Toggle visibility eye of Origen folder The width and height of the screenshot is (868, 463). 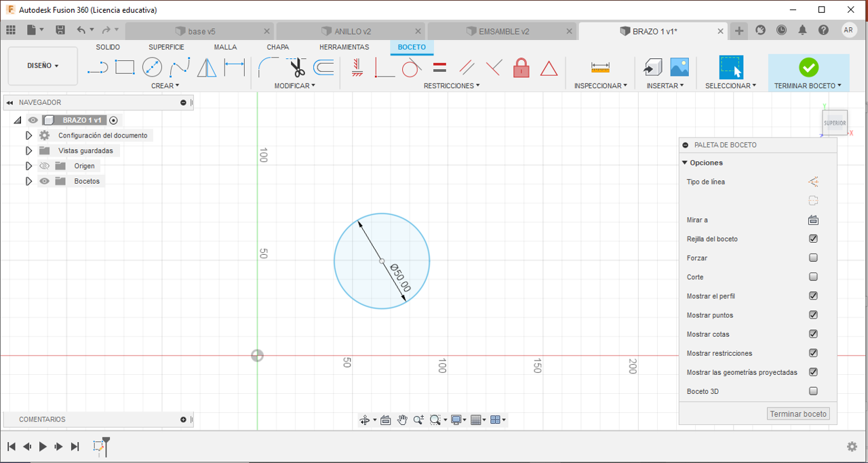[x=44, y=166]
